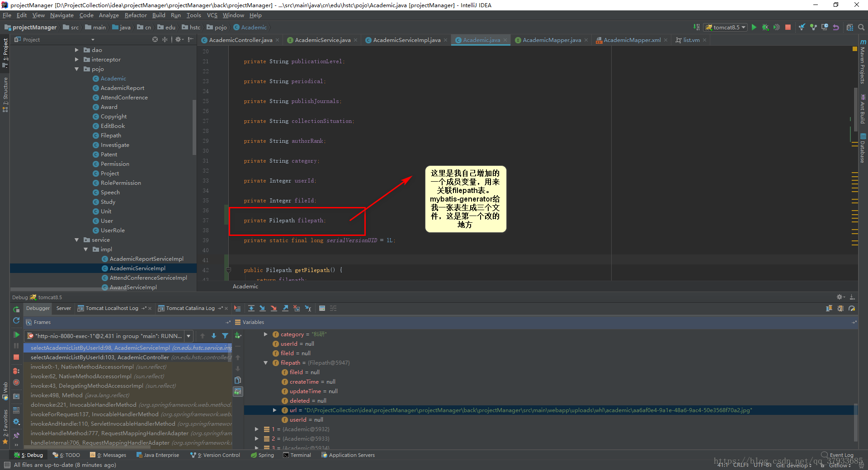Stop the running application in top toolbar
This screenshot has height=470, width=868.
point(788,28)
